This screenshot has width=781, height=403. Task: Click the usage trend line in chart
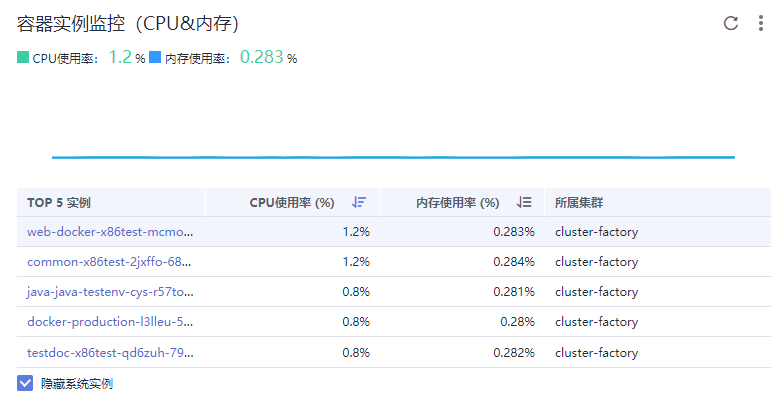pyautogui.click(x=393, y=157)
